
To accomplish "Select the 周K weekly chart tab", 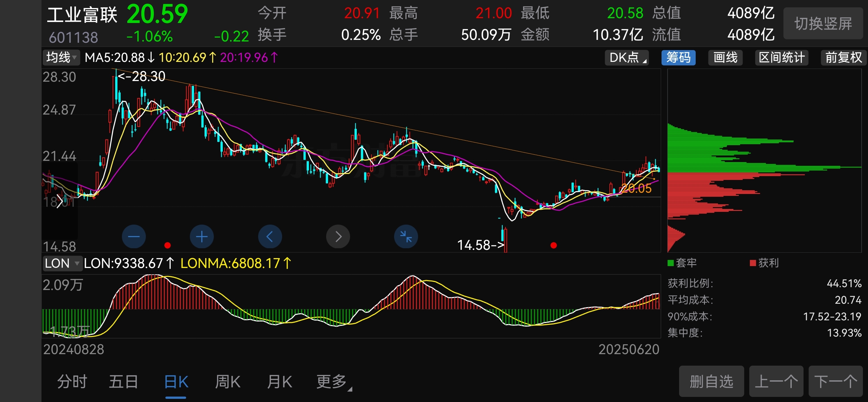I will click(x=228, y=382).
